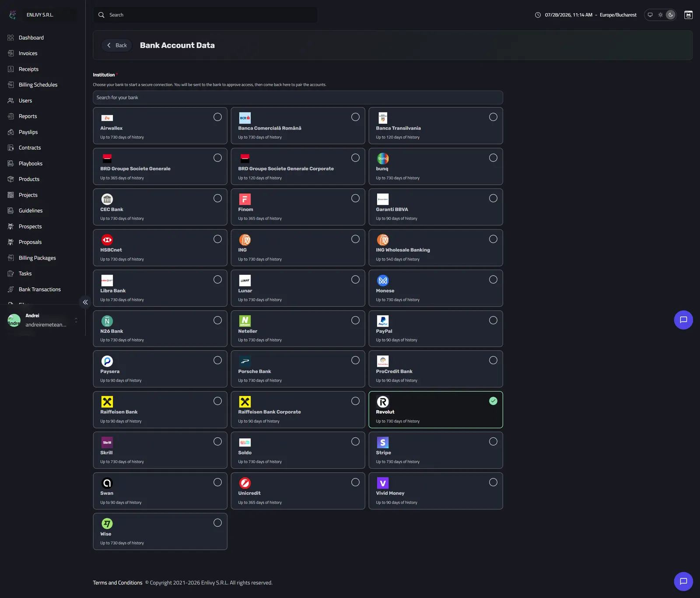Choose the Raiffeisen Bank Corporate card
700x598 pixels.
click(x=298, y=410)
